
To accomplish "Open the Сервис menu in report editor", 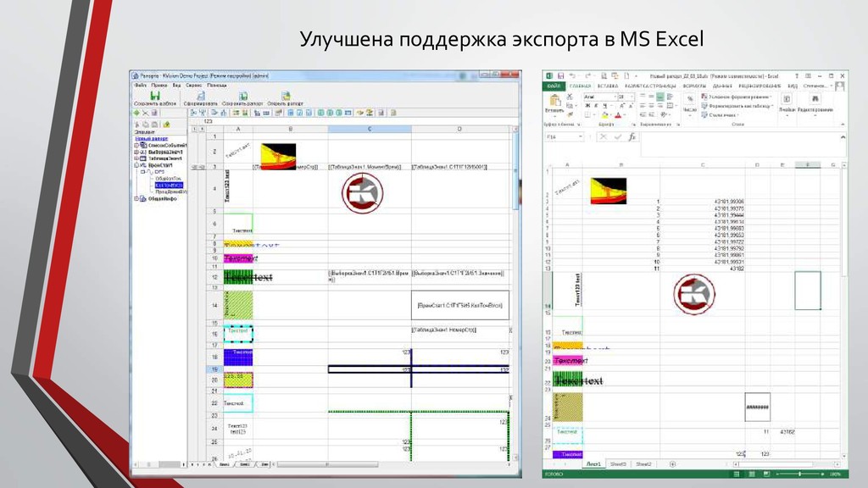I will pos(194,86).
